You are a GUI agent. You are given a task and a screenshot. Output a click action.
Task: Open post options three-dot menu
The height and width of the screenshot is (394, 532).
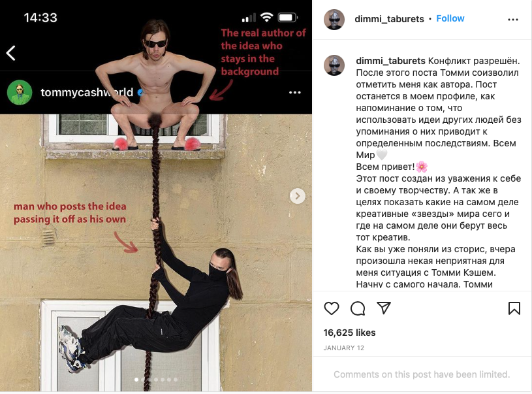512,20
